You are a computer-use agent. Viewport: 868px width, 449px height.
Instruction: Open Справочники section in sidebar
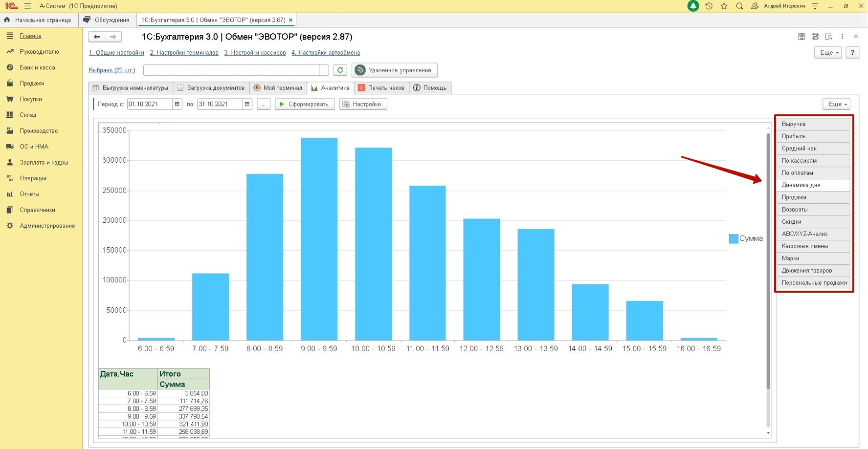pos(37,210)
